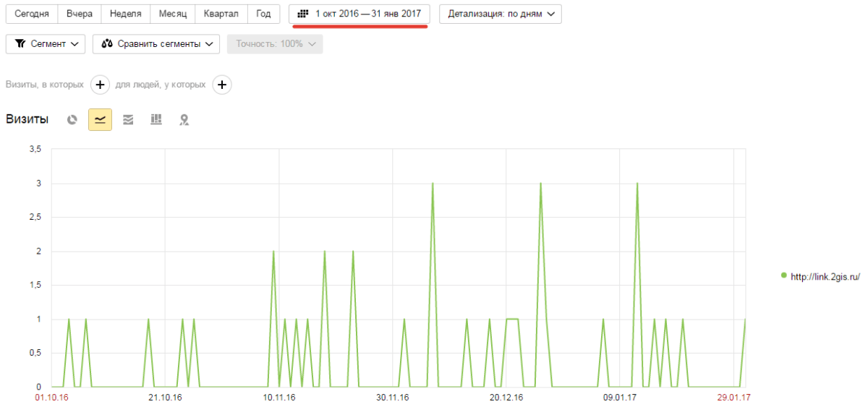Choose the 'Месяц' period
The image size is (868, 420).
click(173, 14)
